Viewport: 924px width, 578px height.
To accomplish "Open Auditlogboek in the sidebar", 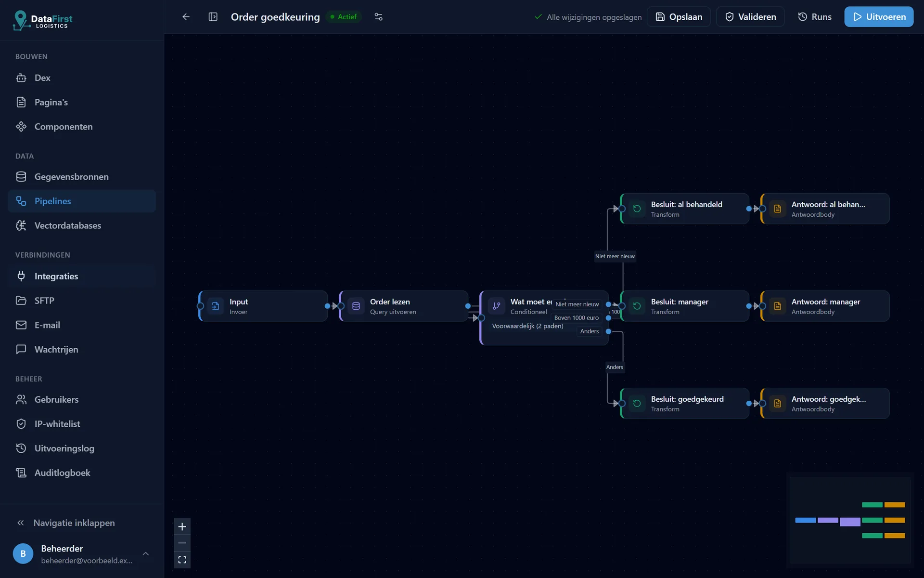I will tap(82, 473).
